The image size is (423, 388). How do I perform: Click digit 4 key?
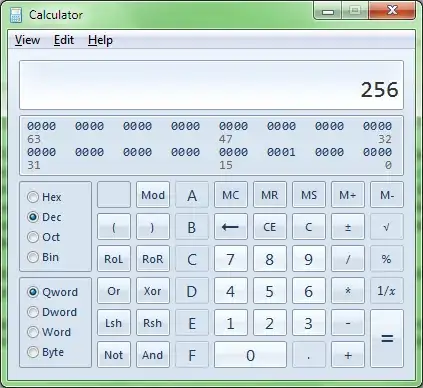[x=231, y=291]
